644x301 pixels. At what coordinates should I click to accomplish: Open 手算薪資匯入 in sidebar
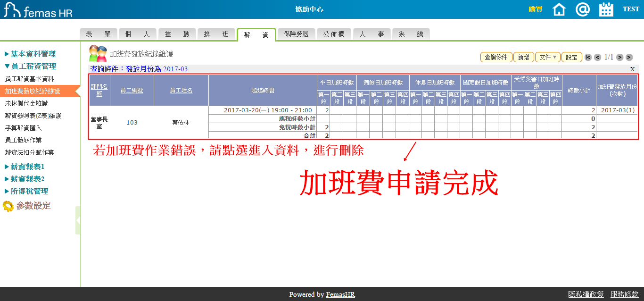23,128
